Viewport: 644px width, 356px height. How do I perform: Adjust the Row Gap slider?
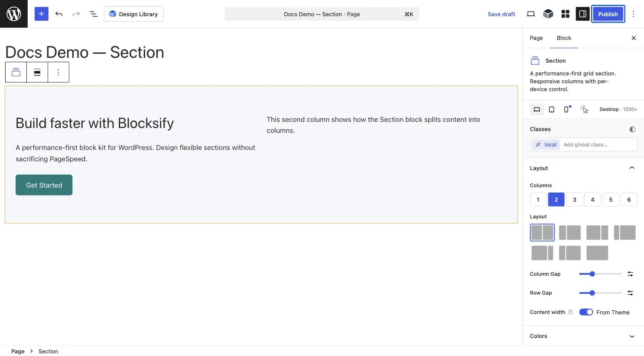click(600, 293)
